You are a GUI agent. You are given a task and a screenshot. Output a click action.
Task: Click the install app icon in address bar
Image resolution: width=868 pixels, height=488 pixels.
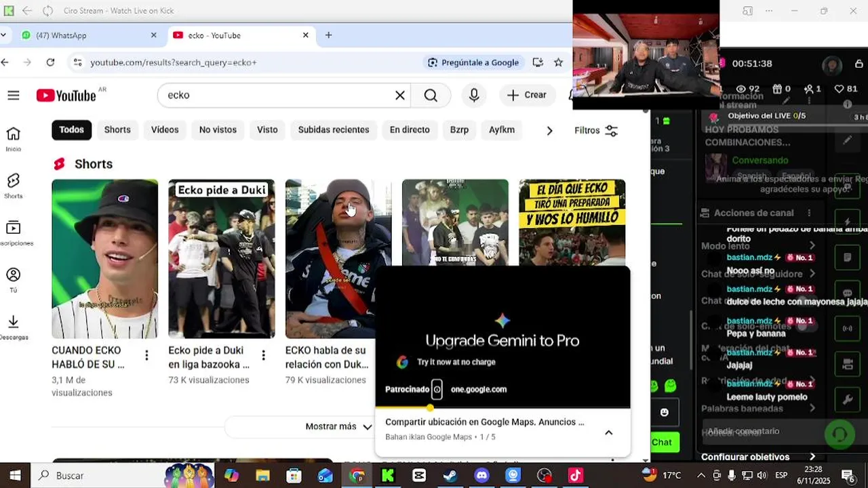pos(538,62)
